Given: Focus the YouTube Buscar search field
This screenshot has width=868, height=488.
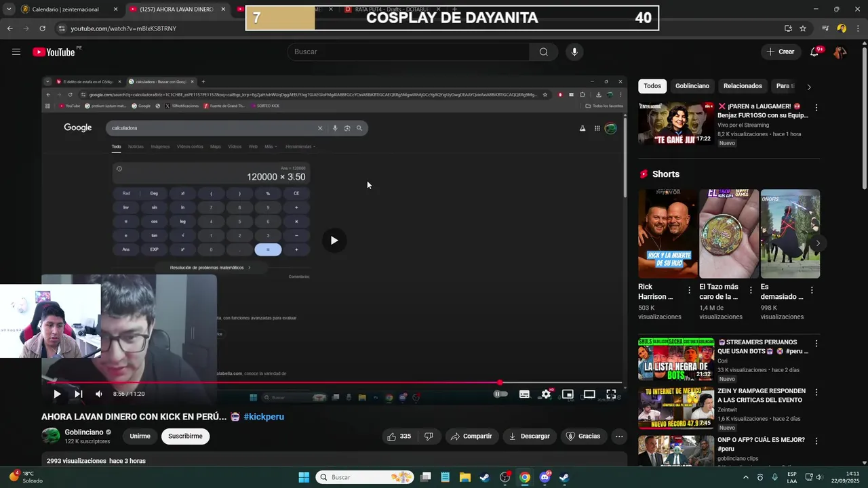Looking at the screenshot, I should click(410, 52).
